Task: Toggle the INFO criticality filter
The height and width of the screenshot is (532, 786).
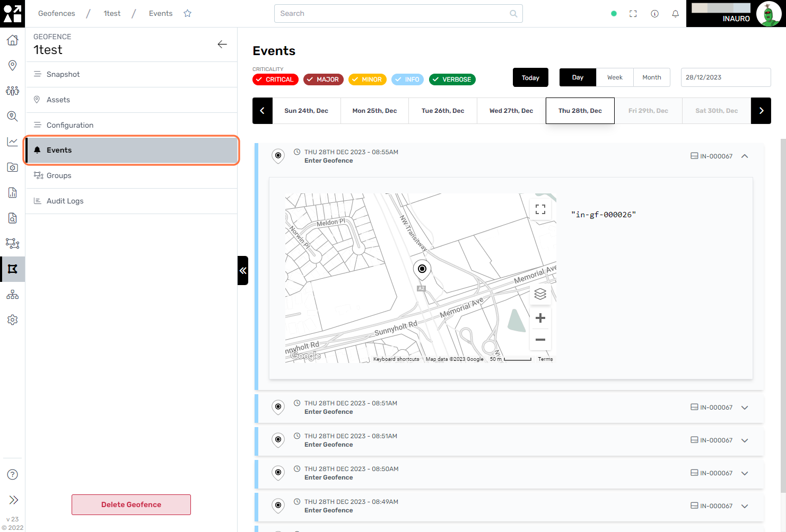Action: [x=407, y=79]
